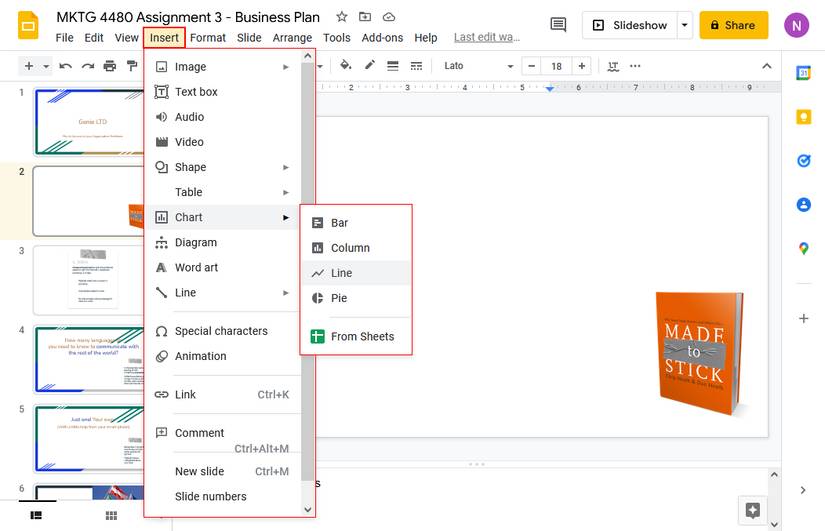Open the new slide layout dropdown arrow
825x531 pixels.
pos(46,66)
